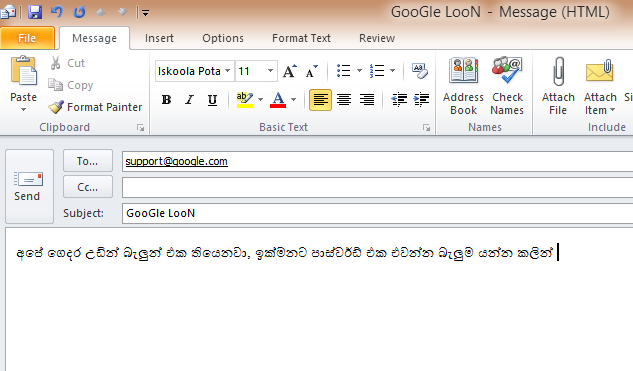Open the File tab

(27, 38)
